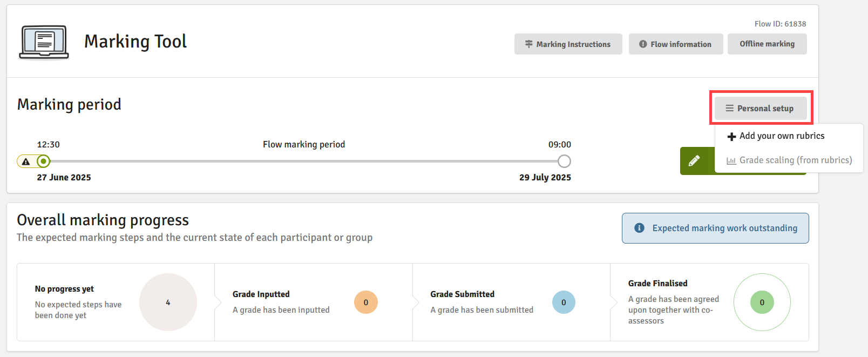The width and height of the screenshot is (868, 357).
Task: Click the warning triangle on the timeline
Action: pyautogui.click(x=26, y=161)
